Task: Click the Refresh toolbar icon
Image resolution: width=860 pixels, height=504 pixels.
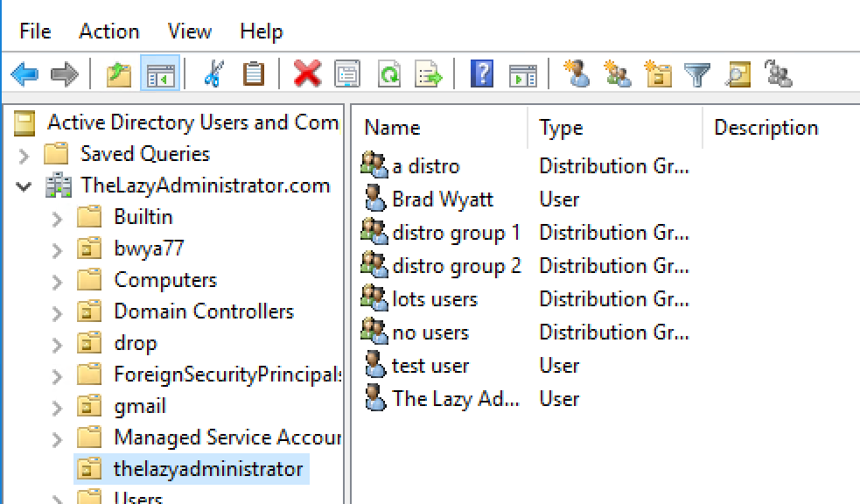Action: tap(388, 73)
